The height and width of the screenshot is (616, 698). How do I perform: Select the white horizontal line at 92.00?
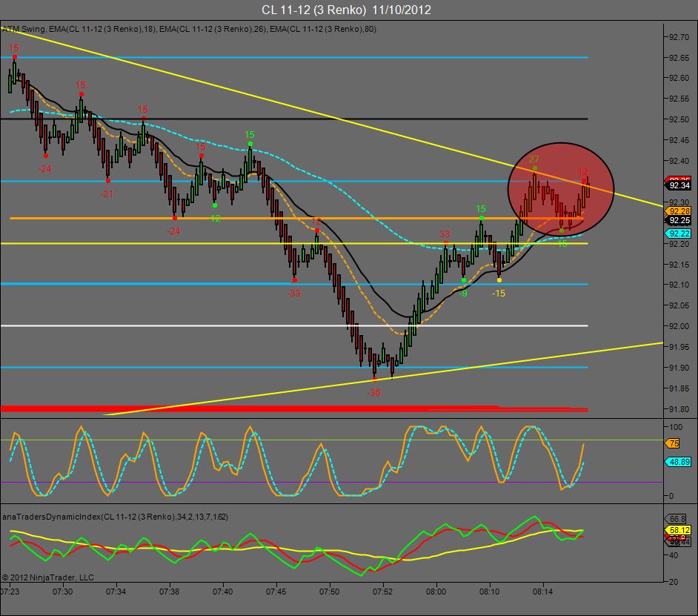[294, 325]
